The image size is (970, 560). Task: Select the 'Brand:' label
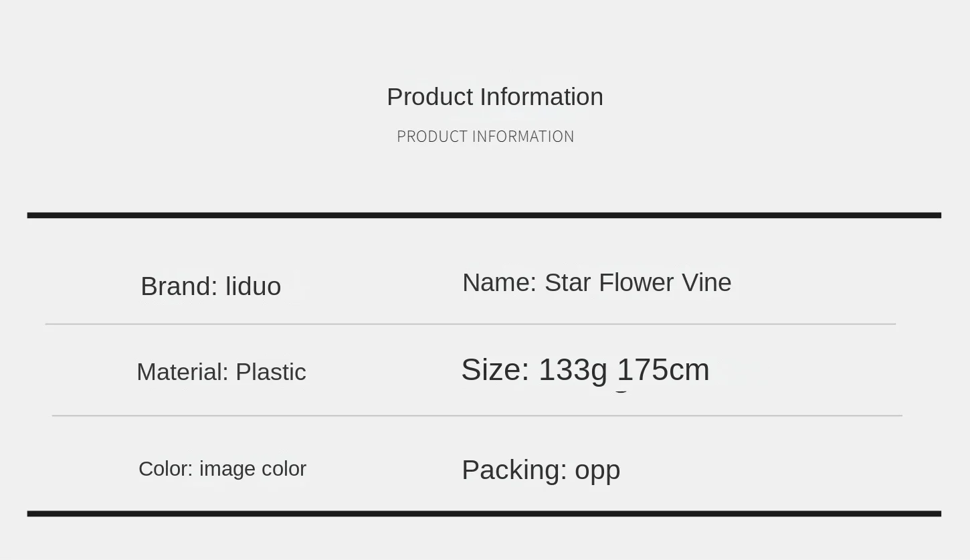click(179, 286)
